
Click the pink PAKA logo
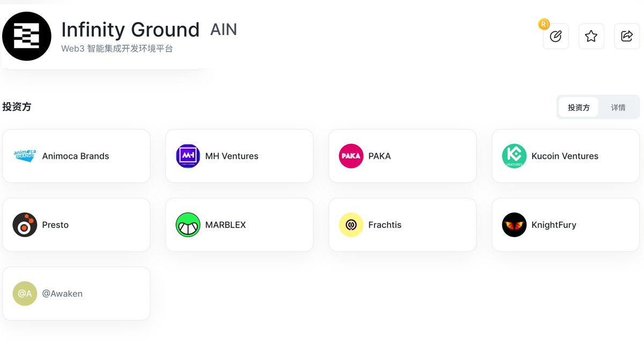pos(351,156)
